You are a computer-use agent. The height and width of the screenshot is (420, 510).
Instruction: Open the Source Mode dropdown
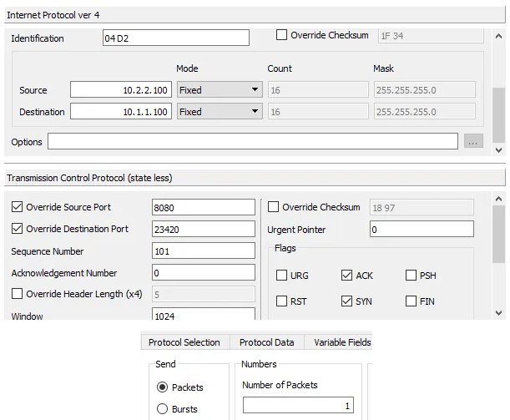220,89
